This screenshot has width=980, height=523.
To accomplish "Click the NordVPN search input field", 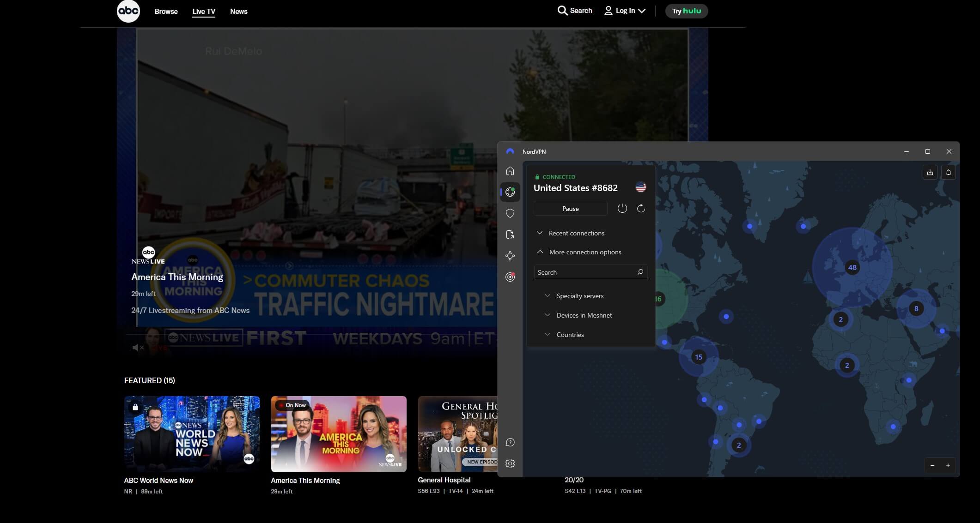I will click(589, 272).
